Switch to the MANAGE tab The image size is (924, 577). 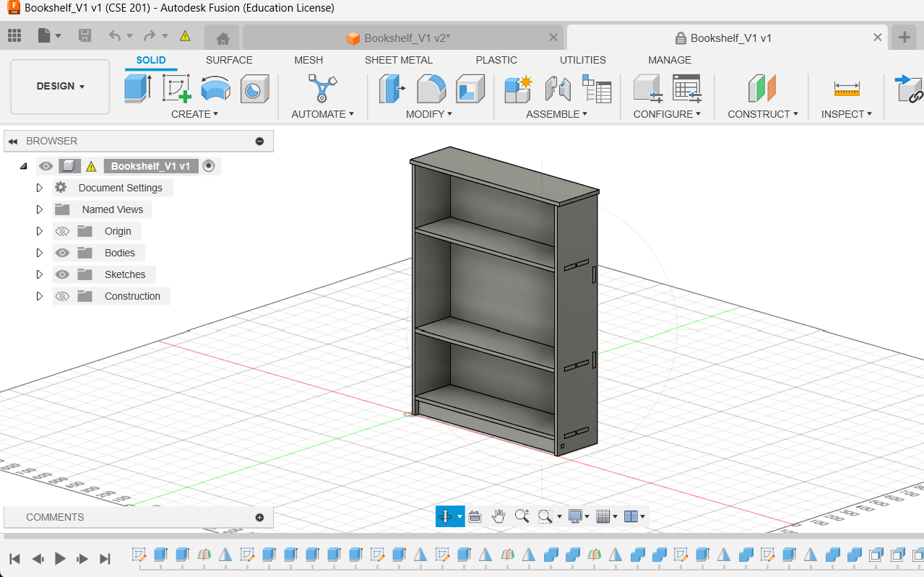670,60
